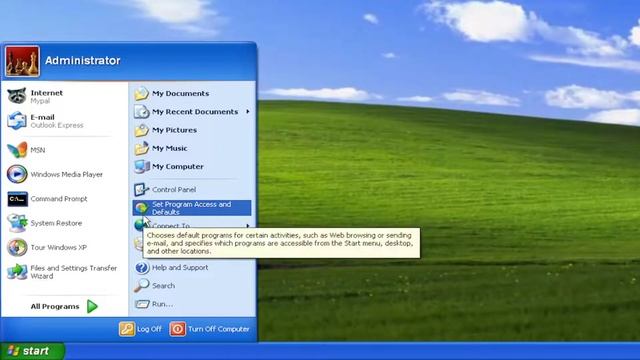Launch the Command Prompt icon
Image resolution: width=640 pixels, height=360 pixels.
17,199
